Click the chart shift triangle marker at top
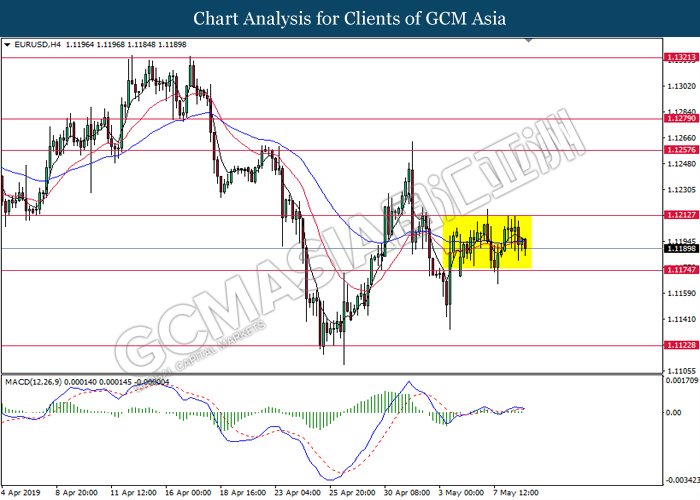 pyautogui.click(x=529, y=41)
